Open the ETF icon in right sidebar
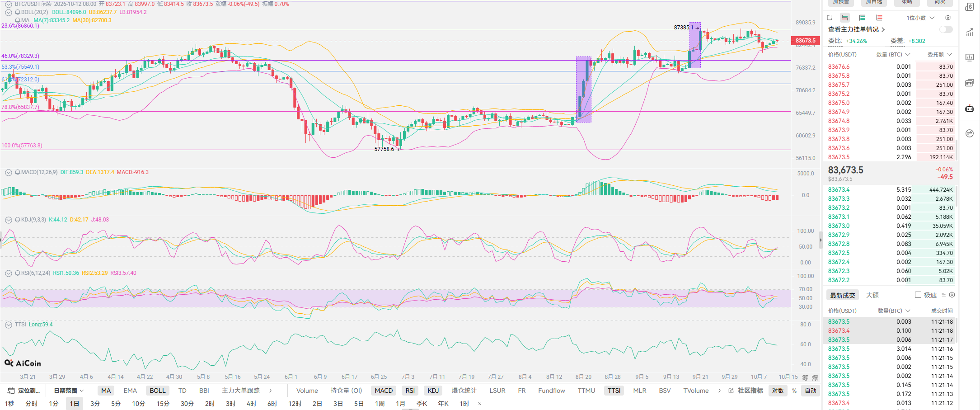Viewport: 980px width, 410px height. click(x=970, y=83)
